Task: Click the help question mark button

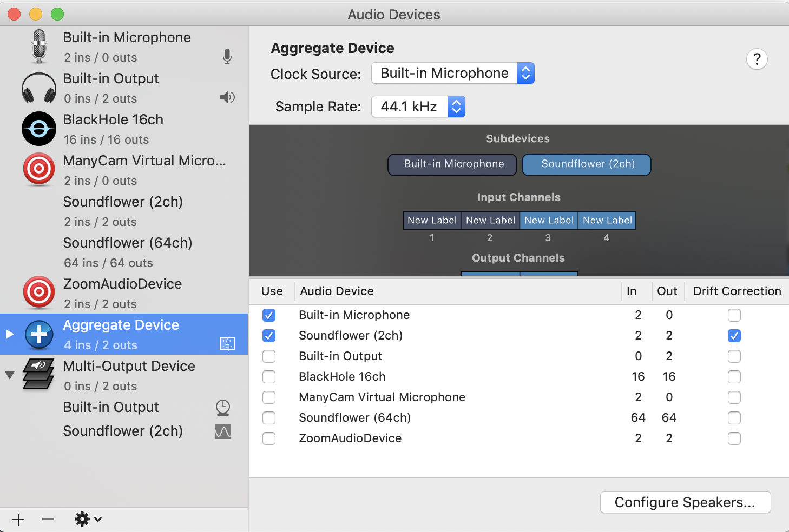Action: click(x=757, y=59)
